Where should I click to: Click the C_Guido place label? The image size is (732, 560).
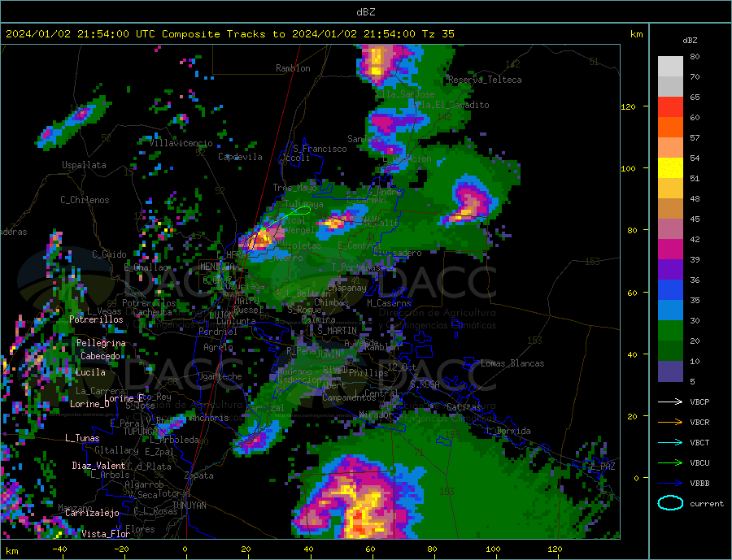point(109,254)
